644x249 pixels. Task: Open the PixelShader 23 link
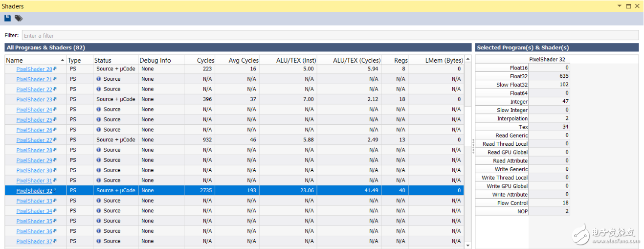pos(34,99)
